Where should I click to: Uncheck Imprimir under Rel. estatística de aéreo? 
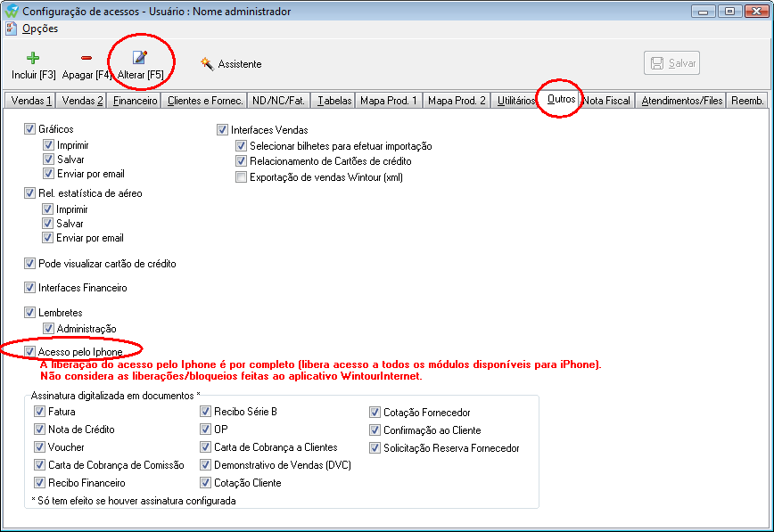pyautogui.click(x=47, y=209)
